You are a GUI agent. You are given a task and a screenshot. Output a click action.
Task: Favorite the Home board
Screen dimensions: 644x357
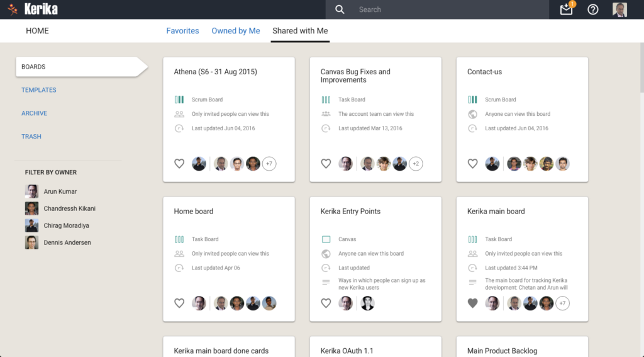179,303
